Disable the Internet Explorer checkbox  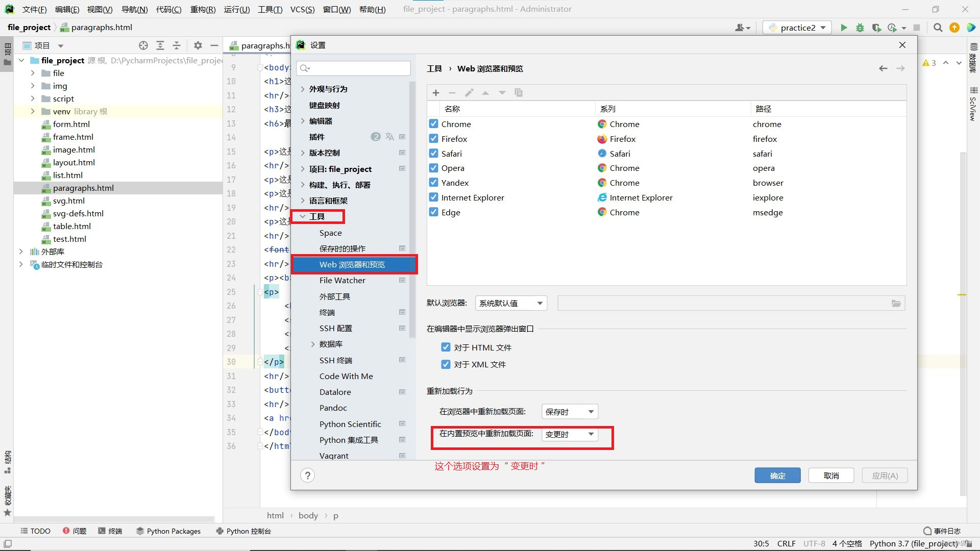(434, 197)
